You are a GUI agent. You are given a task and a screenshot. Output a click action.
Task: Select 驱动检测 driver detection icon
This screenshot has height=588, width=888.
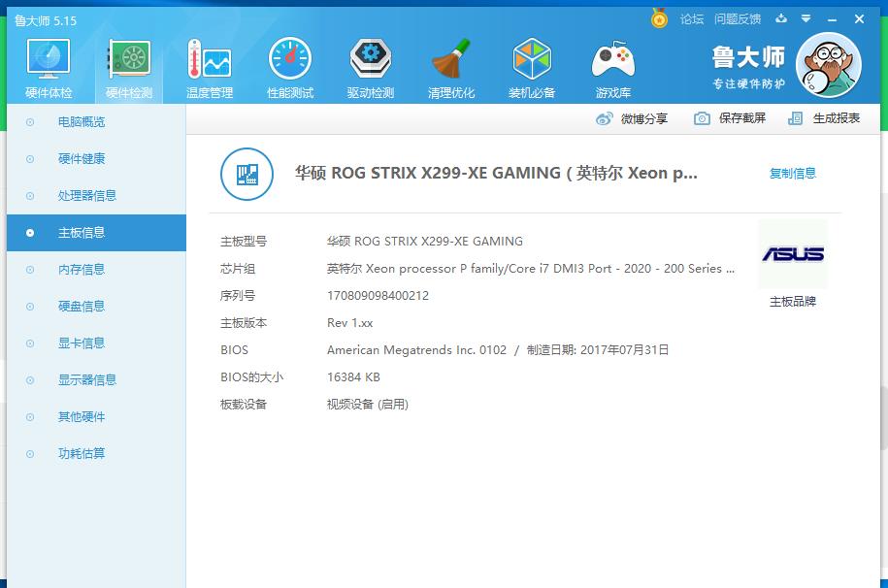click(370, 62)
